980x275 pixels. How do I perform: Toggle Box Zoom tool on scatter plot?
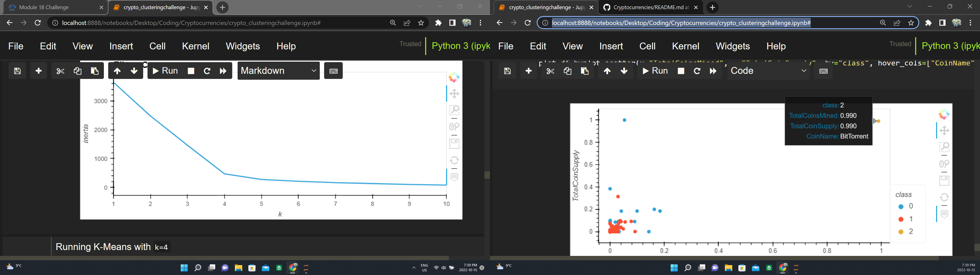[x=944, y=147]
